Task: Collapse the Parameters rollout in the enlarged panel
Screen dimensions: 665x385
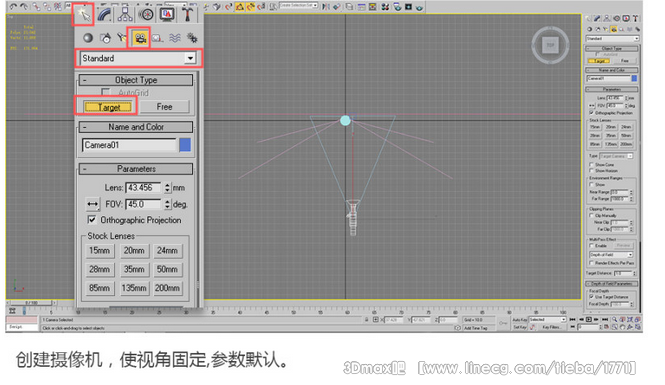Action: pos(136,169)
